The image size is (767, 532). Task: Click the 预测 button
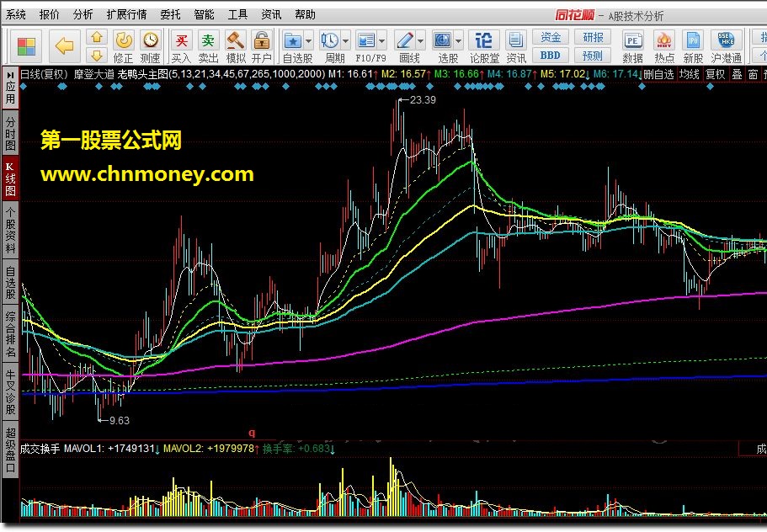point(593,56)
